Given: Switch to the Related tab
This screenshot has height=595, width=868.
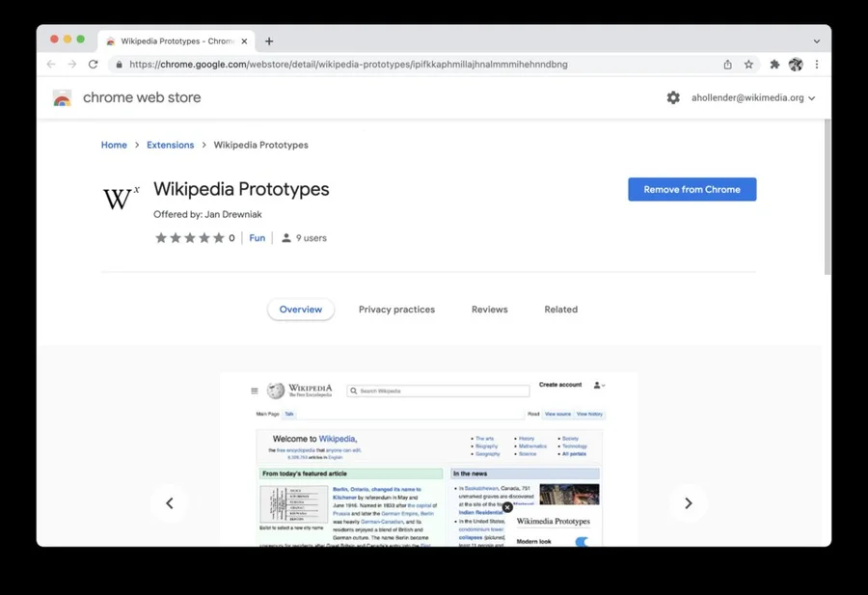Looking at the screenshot, I should tap(560, 310).
